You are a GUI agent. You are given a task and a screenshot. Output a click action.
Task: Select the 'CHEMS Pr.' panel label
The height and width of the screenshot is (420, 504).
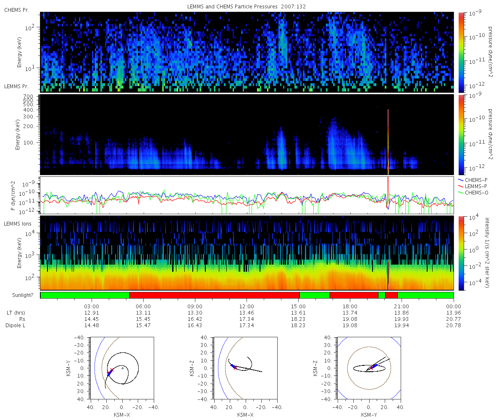point(16,10)
